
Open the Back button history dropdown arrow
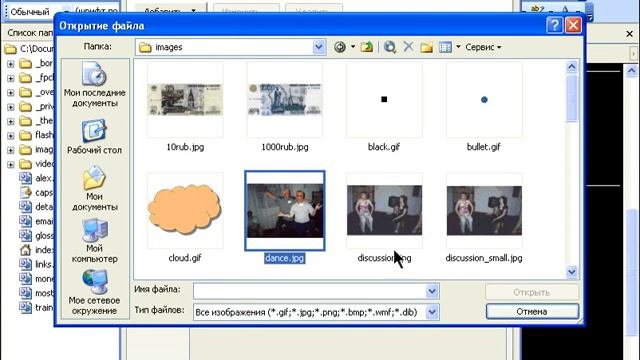[353, 47]
